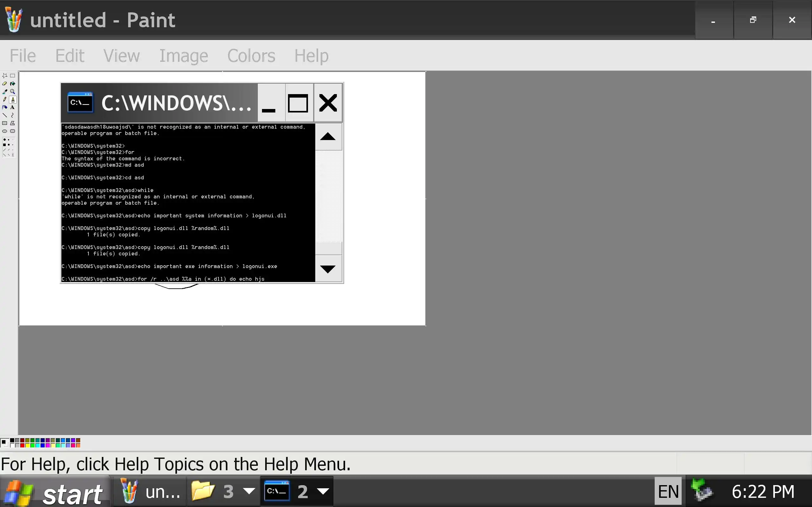This screenshot has height=507, width=812.
Task: Choose the medium round brush shape option
Action: (9, 140)
